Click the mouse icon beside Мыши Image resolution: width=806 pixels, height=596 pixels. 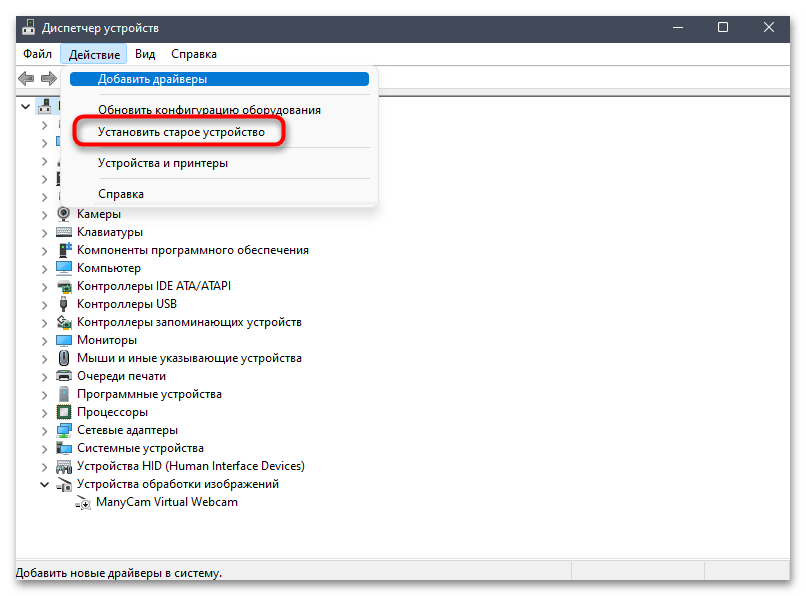[64, 358]
